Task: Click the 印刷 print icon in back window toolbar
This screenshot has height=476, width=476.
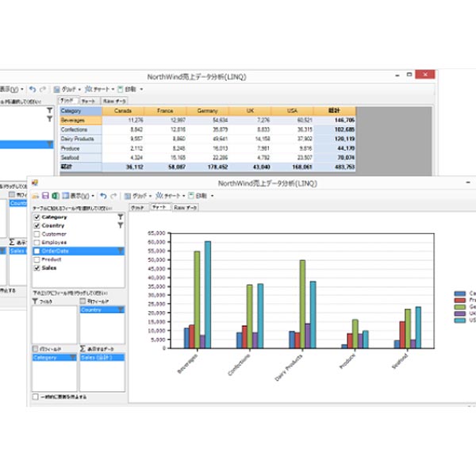Action: tap(121, 89)
